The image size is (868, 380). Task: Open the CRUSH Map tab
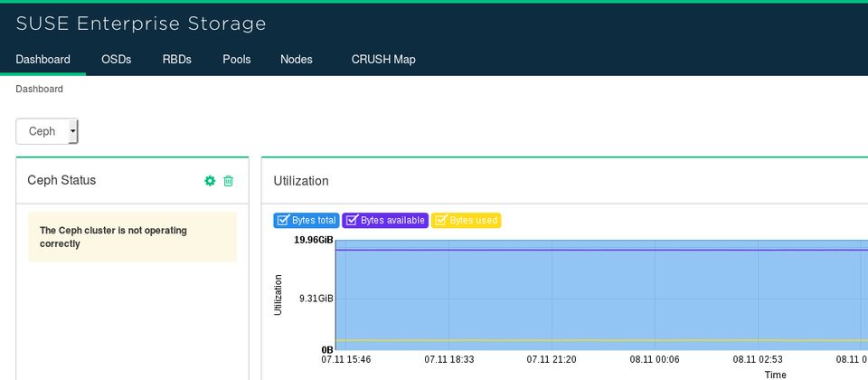pyautogui.click(x=383, y=60)
